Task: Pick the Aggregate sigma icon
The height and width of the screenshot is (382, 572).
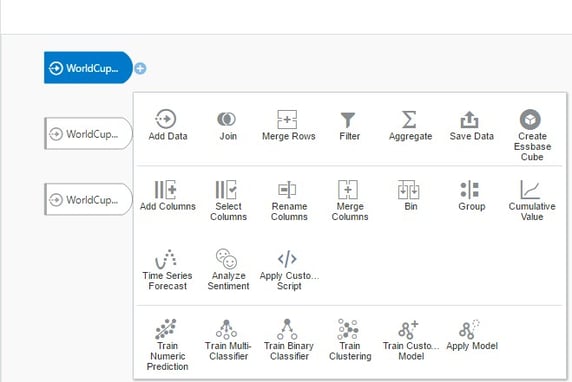Action: point(409,119)
